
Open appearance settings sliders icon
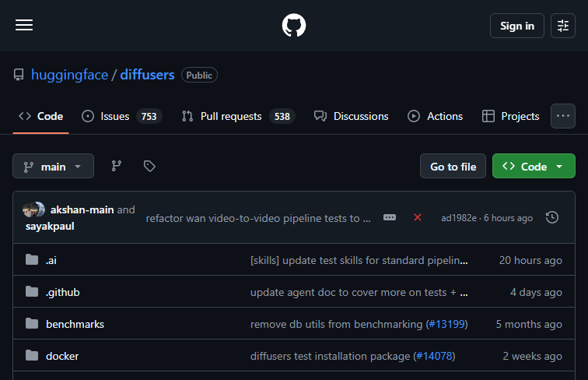click(563, 26)
